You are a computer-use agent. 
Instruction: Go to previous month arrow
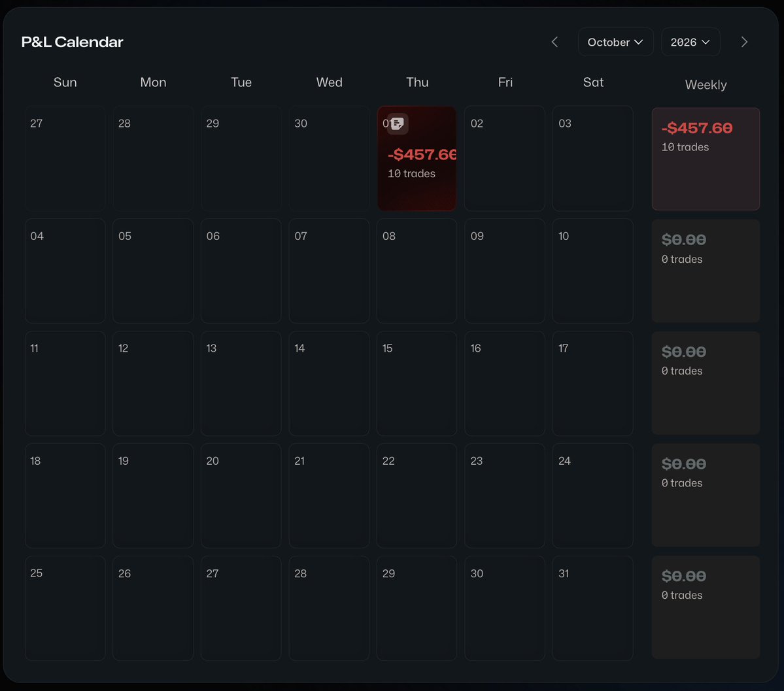[x=554, y=42]
